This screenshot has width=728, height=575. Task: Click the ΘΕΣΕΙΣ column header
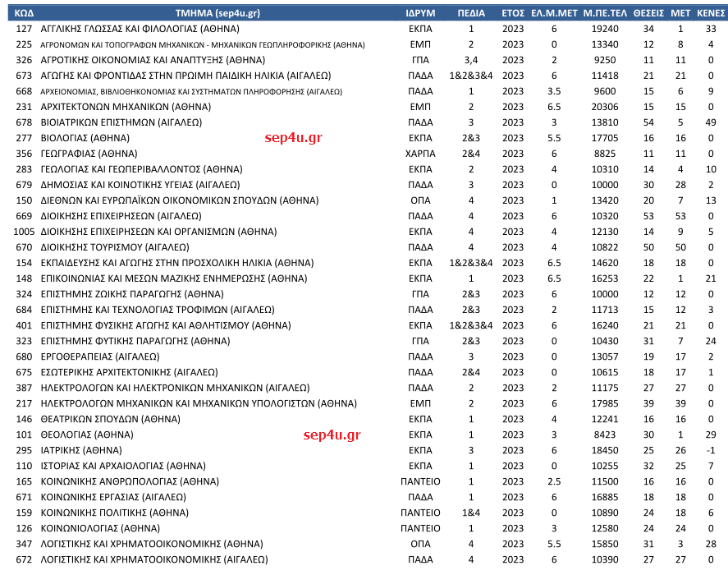tap(649, 14)
